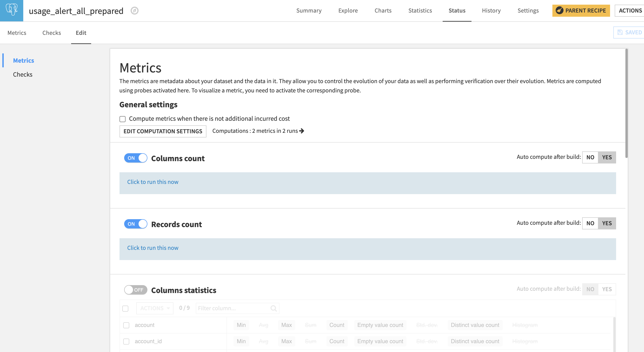The image size is (644, 352).
Task: Open the ACTIONS dropdown in Columns statistics
Action: click(x=155, y=308)
